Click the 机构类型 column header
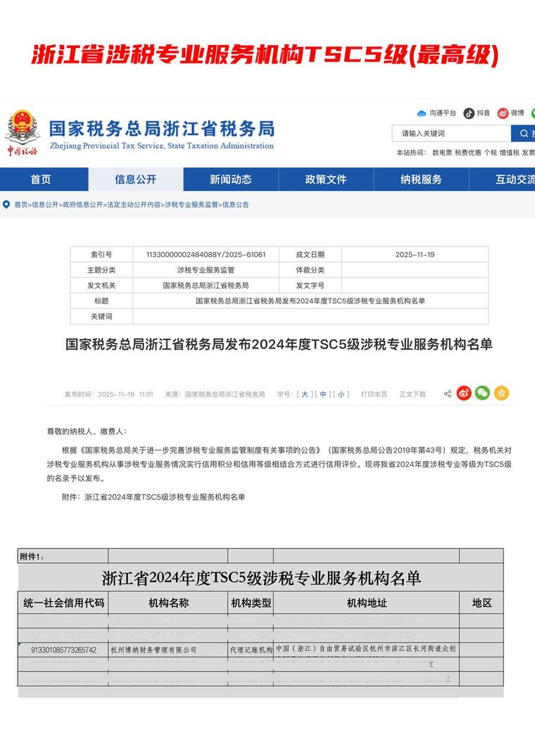 [x=251, y=603]
